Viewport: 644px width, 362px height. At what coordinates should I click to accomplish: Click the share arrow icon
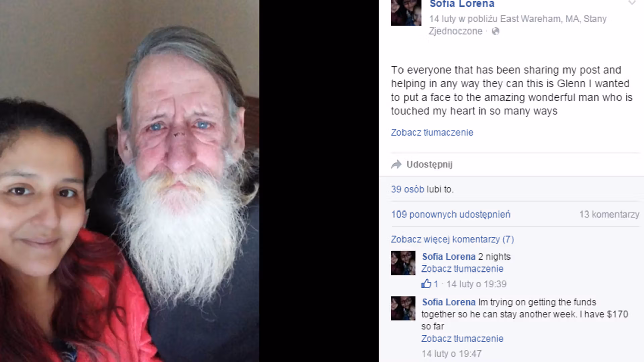pos(396,165)
